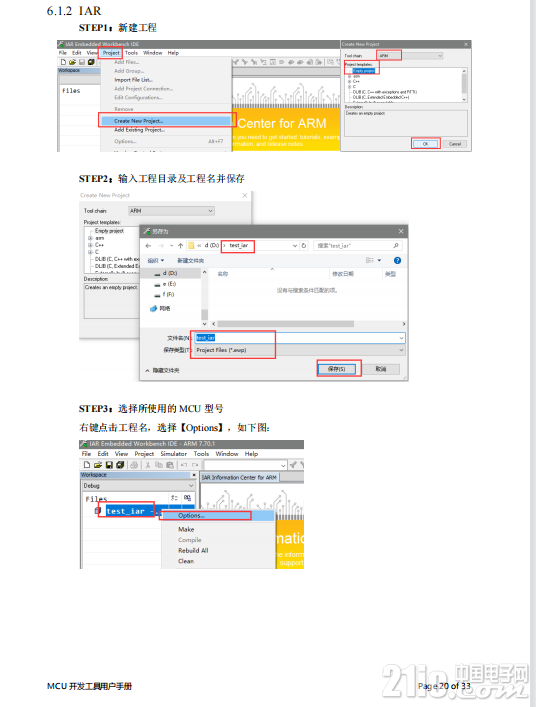Open the Tool chain ARM dropdown
The height and width of the screenshot is (707, 536).
pyautogui.click(x=171, y=211)
